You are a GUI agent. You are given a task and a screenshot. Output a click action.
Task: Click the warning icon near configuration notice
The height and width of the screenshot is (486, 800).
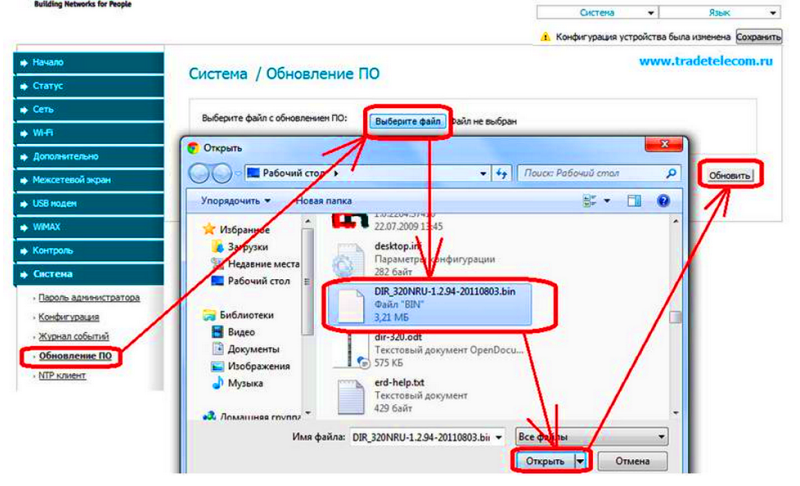(545, 37)
